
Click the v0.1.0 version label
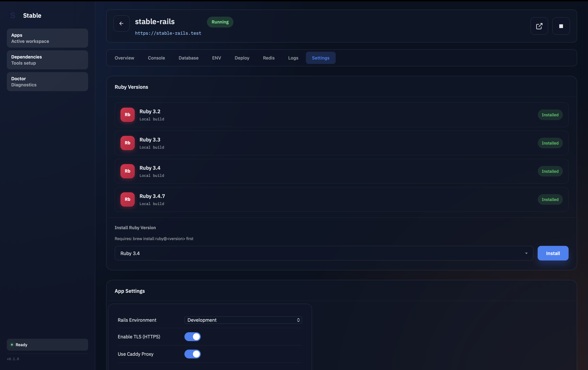[13, 359]
